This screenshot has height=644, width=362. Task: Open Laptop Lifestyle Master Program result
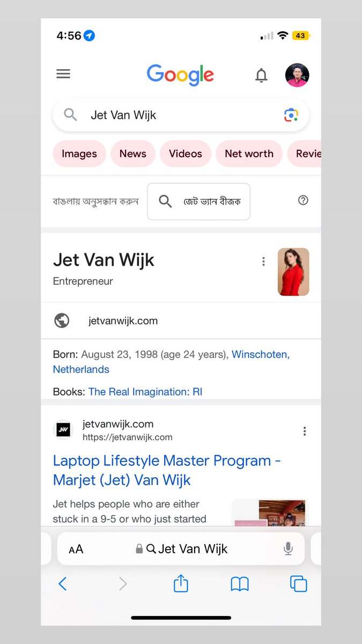click(x=167, y=470)
